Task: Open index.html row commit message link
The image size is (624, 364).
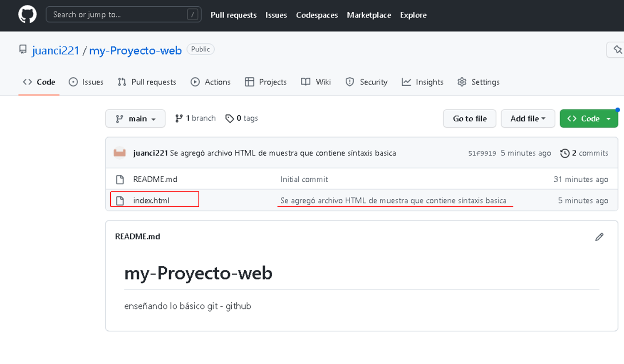Action: click(x=394, y=201)
